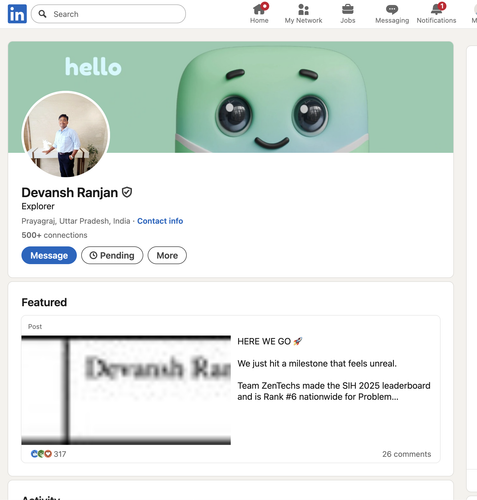
Task: Open the Messaging tab
Action: pos(392,14)
